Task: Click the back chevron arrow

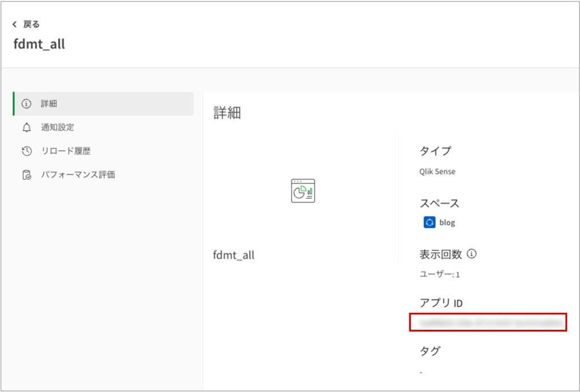Action: [x=15, y=24]
